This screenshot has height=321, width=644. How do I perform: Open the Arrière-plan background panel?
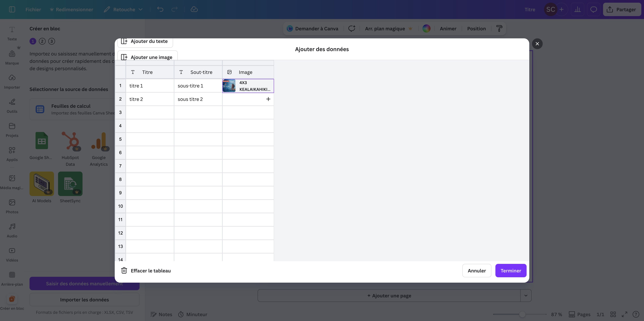point(12,279)
